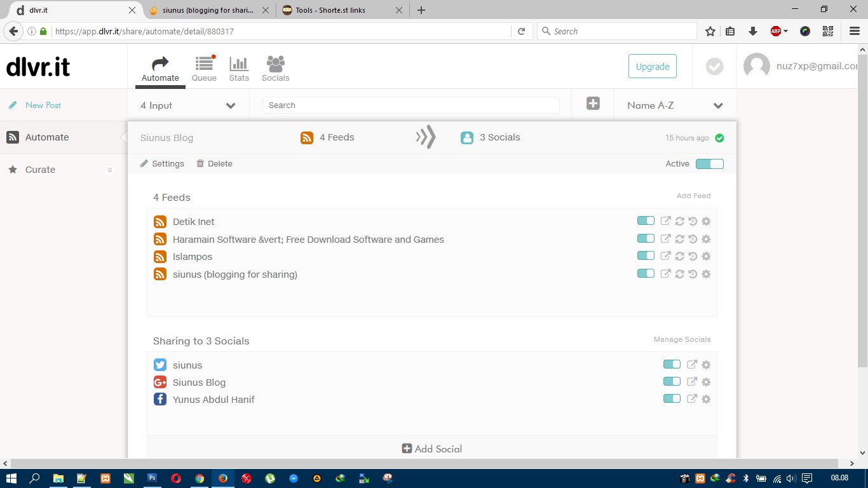Open the siunus blogging feed settings gear

706,274
